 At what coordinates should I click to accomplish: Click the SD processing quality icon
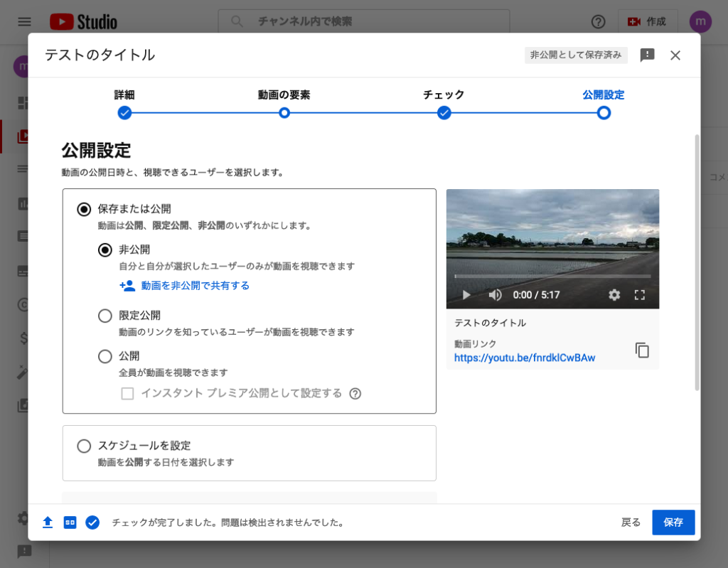[x=70, y=523]
